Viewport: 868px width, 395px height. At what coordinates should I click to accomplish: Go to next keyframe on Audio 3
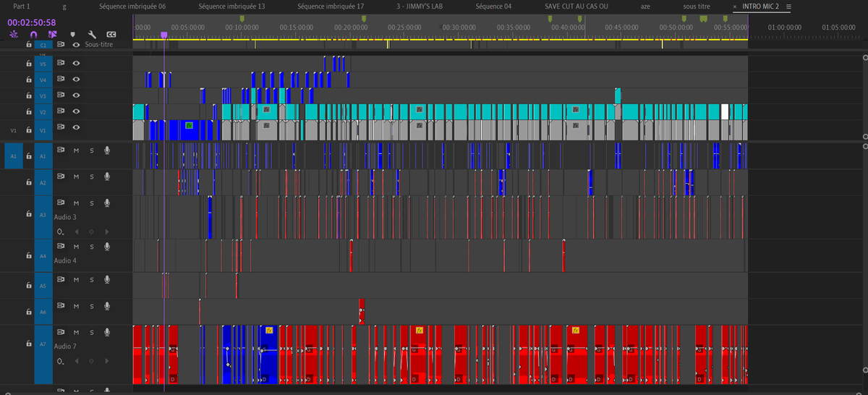click(107, 232)
